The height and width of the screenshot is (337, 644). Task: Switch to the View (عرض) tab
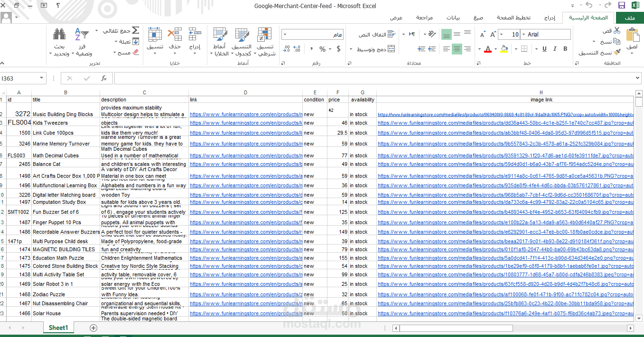(x=396, y=18)
